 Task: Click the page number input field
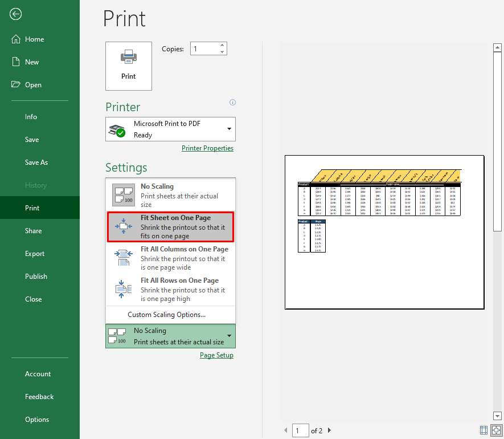pyautogui.click(x=300, y=430)
